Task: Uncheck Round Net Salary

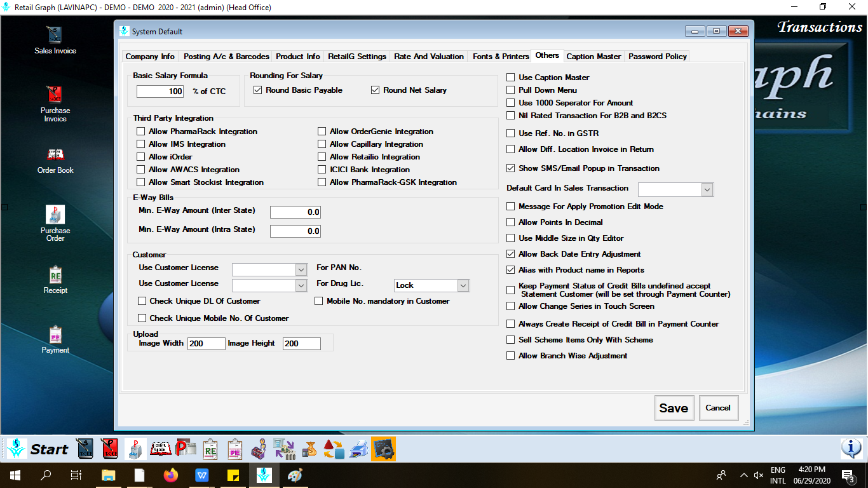Action: click(x=375, y=90)
